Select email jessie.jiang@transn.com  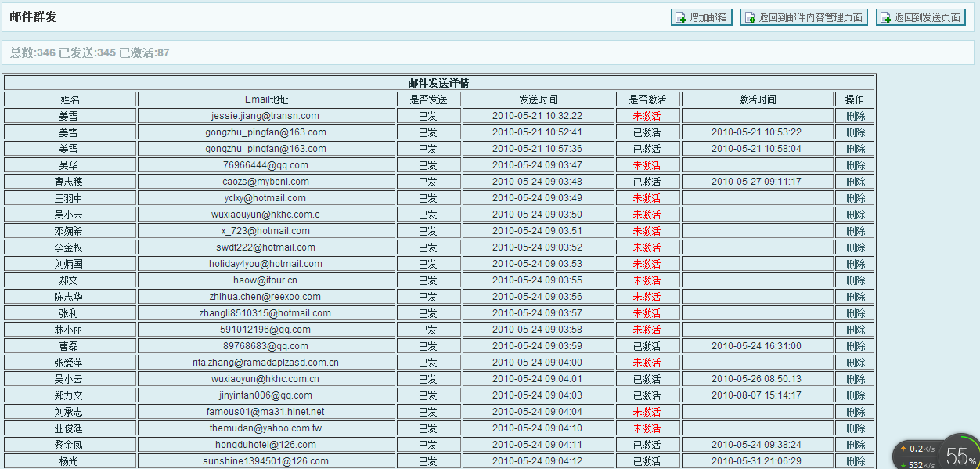click(265, 116)
